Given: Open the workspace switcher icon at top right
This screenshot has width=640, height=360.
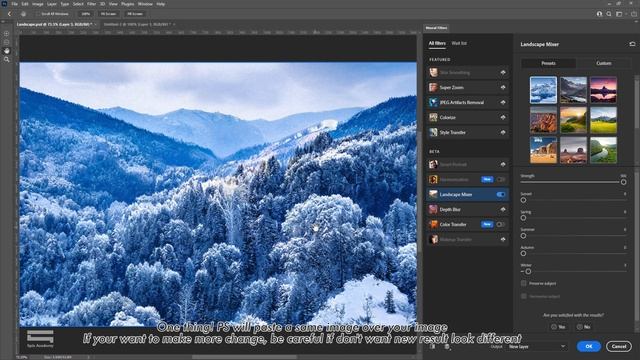Looking at the screenshot, I should click(620, 14).
